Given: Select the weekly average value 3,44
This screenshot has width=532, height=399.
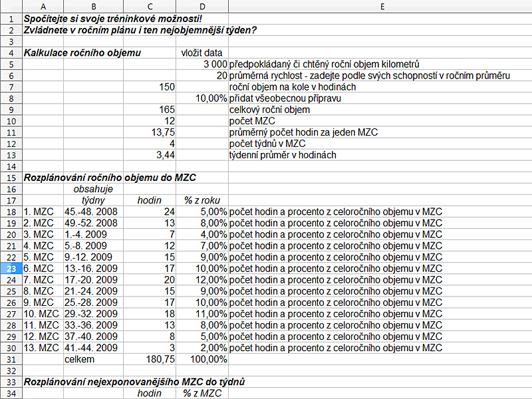Looking at the screenshot, I should [150, 155].
